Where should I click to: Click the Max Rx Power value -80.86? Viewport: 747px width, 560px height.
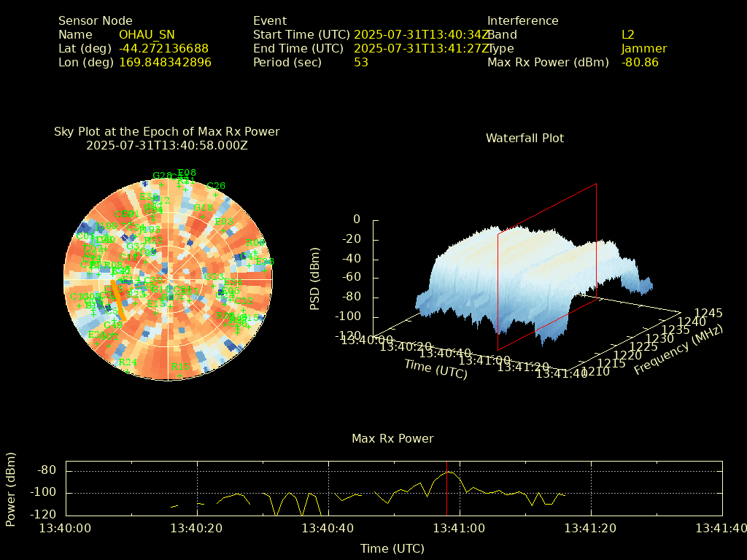pyautogui.click(x=640, y=63)
